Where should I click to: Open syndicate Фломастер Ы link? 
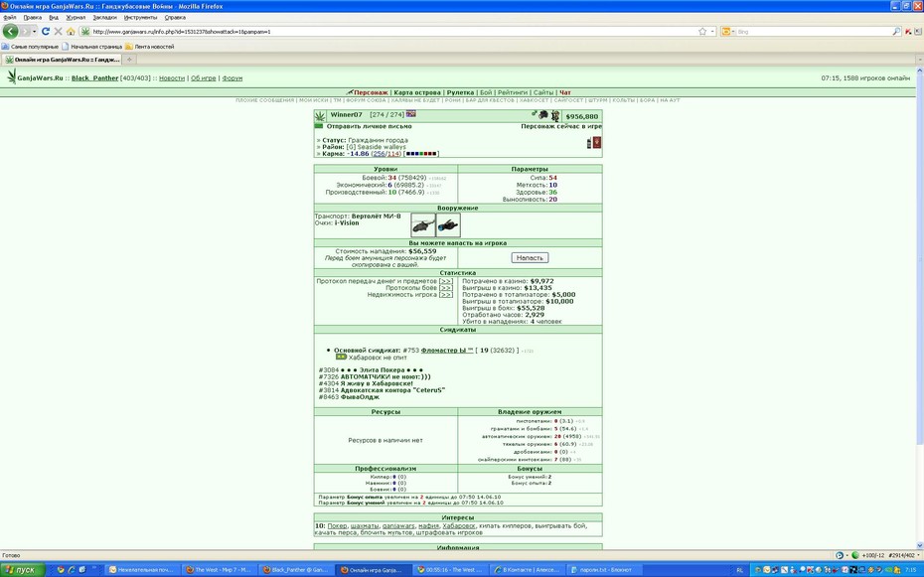pyautogui.click(x=447, y=351)
